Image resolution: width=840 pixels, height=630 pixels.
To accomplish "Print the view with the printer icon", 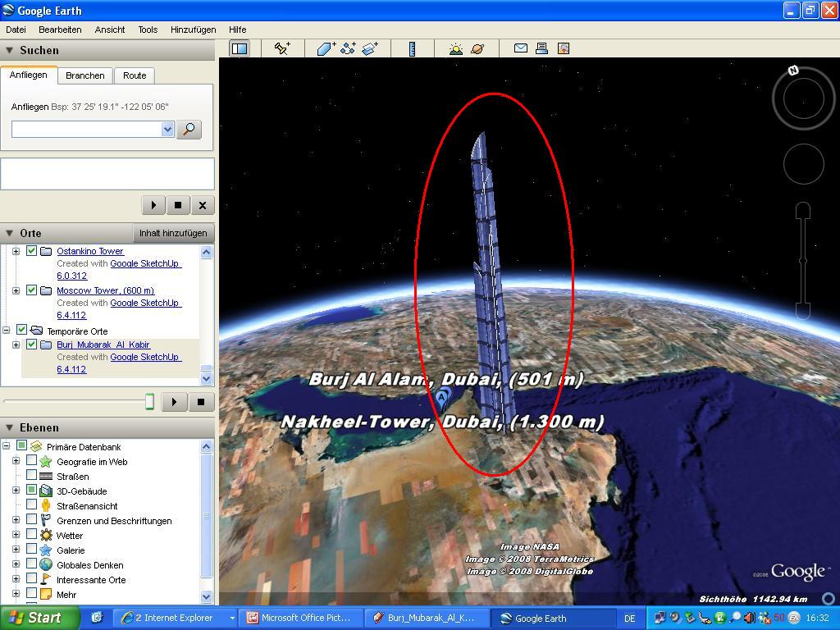I will pyautogui.click(x=541, y=48).
